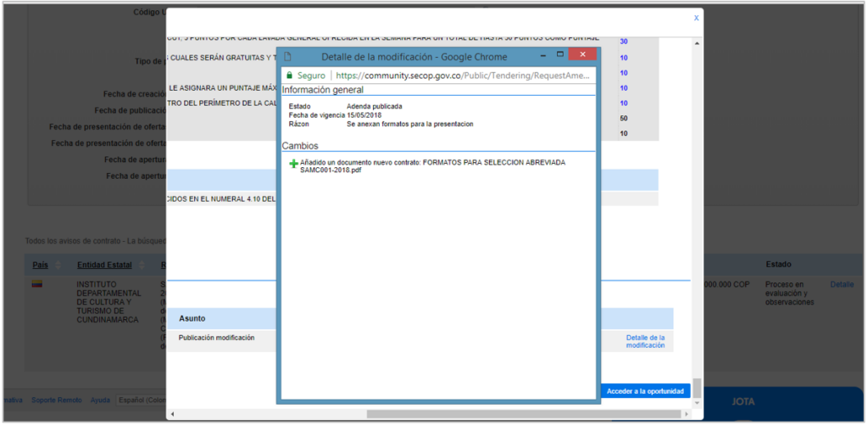Screen dimensions: 868x425
Task: Click the page icon in popup title bar
Action: click(287, 56)
